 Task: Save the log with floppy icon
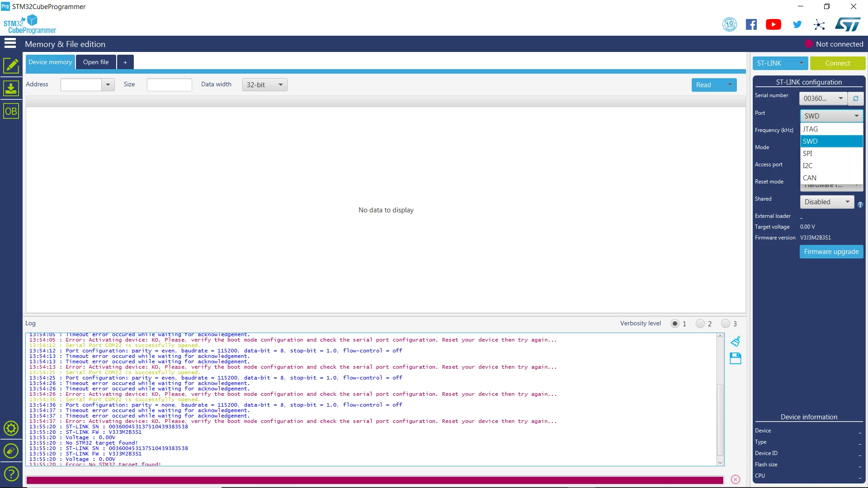pos(736,359)
